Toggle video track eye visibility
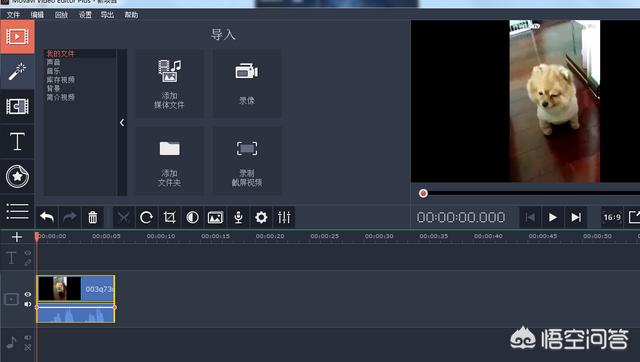640x362 pixels. [x=28, y=294]
